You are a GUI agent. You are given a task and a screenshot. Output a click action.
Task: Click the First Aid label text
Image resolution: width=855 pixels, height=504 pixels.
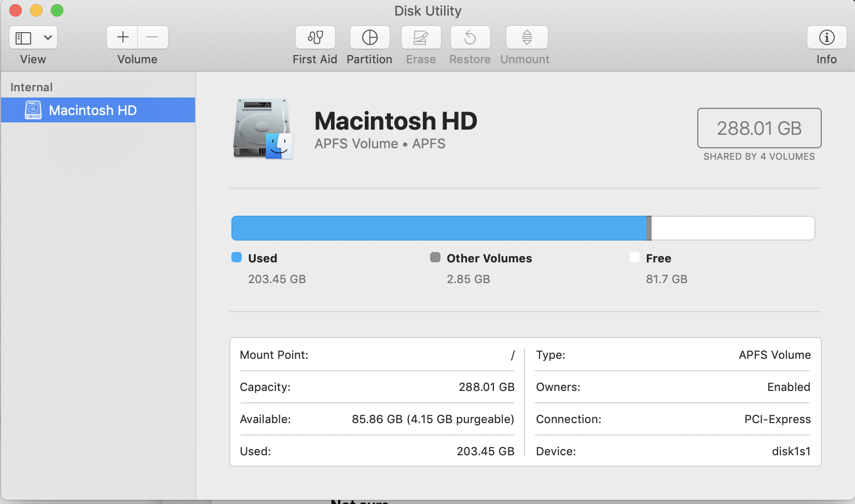click(315, 60)
